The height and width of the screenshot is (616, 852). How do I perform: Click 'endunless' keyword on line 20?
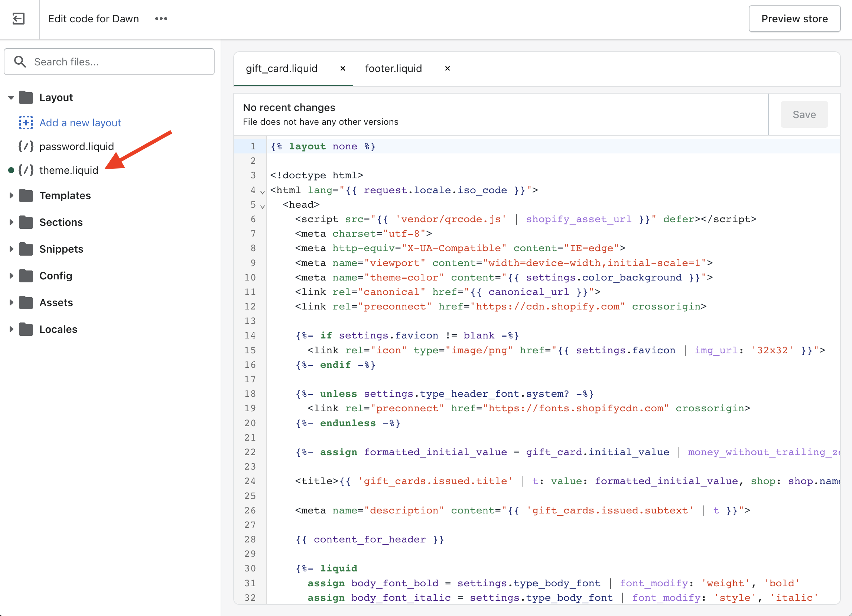coord(348,423)
